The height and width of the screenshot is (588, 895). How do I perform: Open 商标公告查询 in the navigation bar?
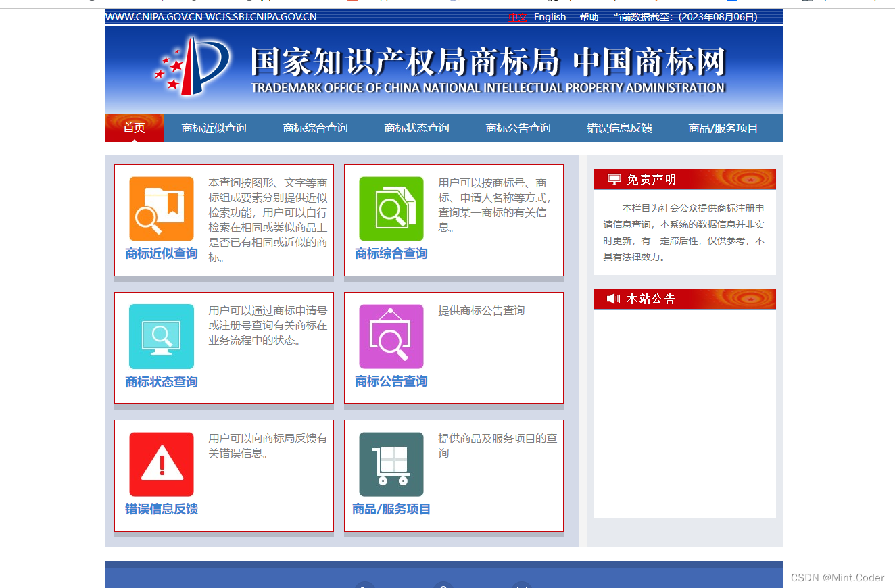point(518,128)
